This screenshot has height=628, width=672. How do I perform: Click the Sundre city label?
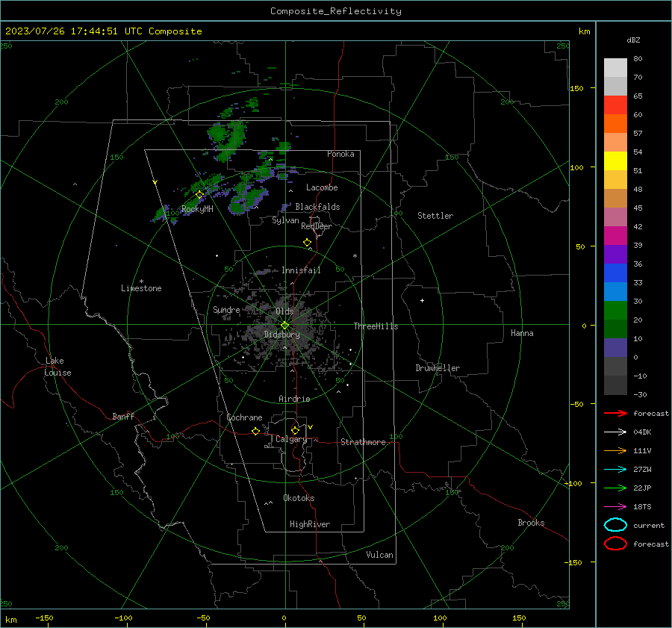point(226,309)
